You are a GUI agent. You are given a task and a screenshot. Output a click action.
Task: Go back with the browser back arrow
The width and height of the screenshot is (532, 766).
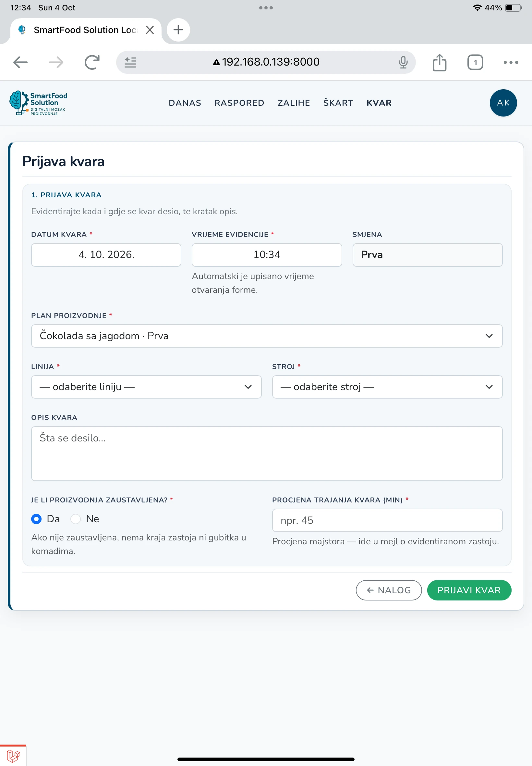pyautogui.click(x=20, y=62)
